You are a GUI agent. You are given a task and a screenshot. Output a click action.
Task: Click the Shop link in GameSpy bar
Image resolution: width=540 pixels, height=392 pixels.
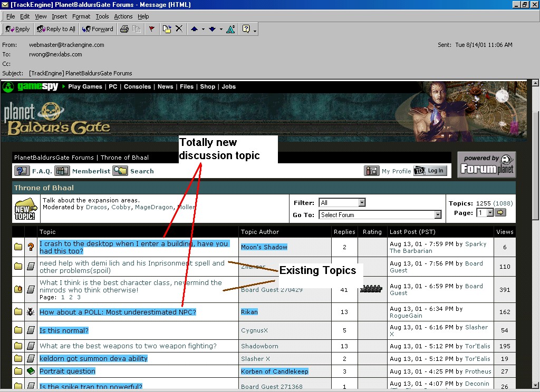tap(208, 87)
